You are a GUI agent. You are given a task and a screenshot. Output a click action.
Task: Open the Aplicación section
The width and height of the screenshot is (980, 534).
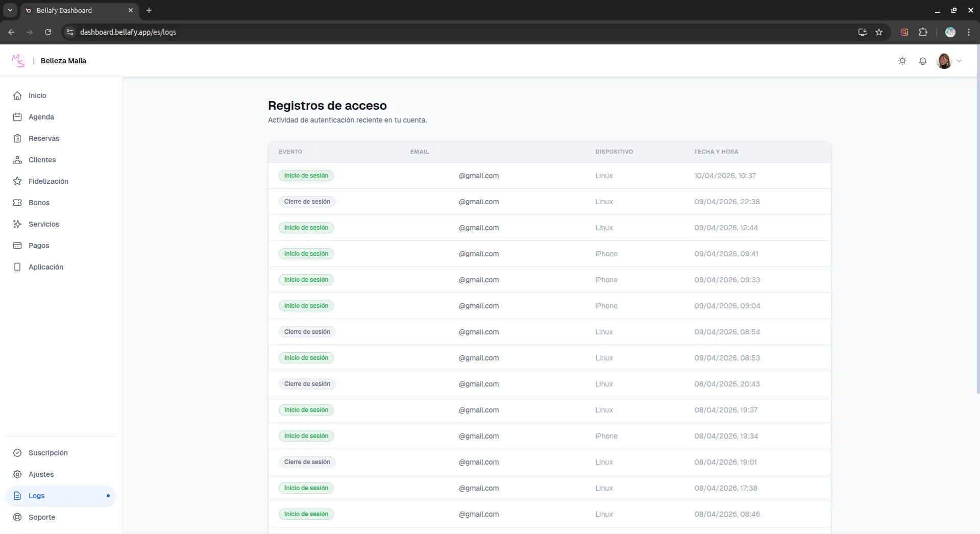tap(45, 267)
